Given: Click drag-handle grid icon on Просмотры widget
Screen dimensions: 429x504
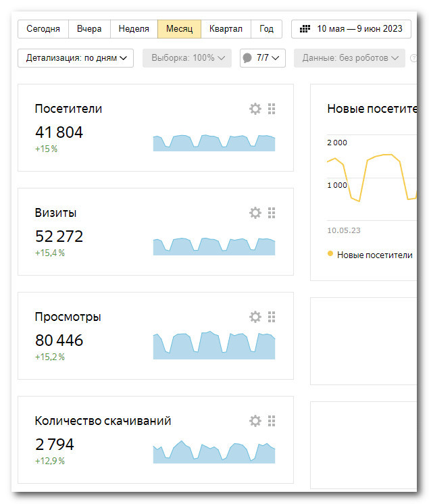Looking at the screenshot, I should (272, 317).
